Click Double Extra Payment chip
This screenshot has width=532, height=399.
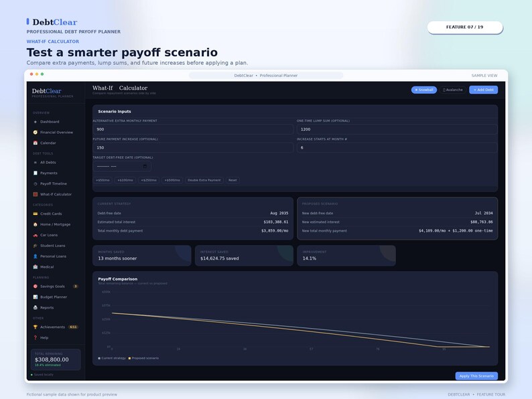pyautogui.click(x=204, y=180)
